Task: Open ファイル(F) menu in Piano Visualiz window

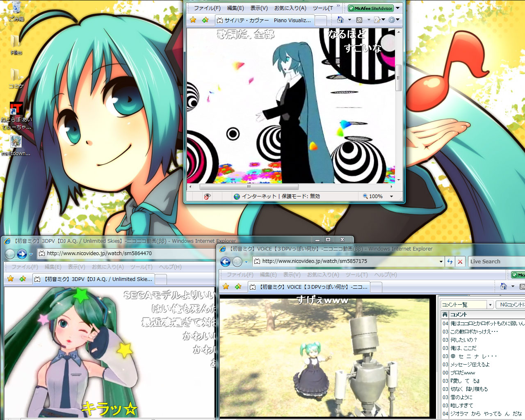Action: pos(207,8)
